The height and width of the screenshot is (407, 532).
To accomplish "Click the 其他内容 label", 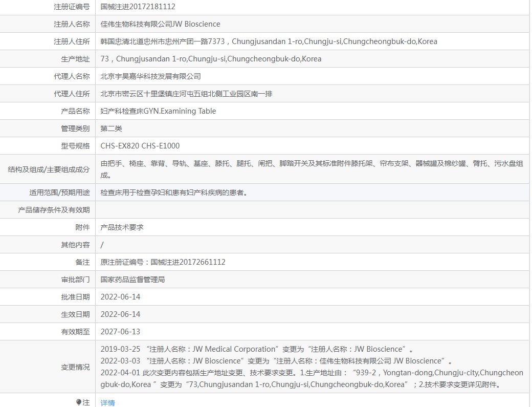I will coord(75,245).
